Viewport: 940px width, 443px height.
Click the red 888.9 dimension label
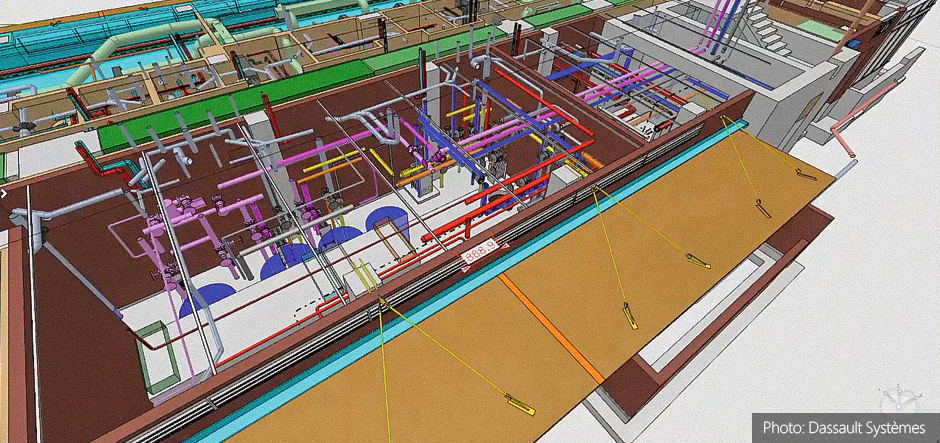pos(481,256)
